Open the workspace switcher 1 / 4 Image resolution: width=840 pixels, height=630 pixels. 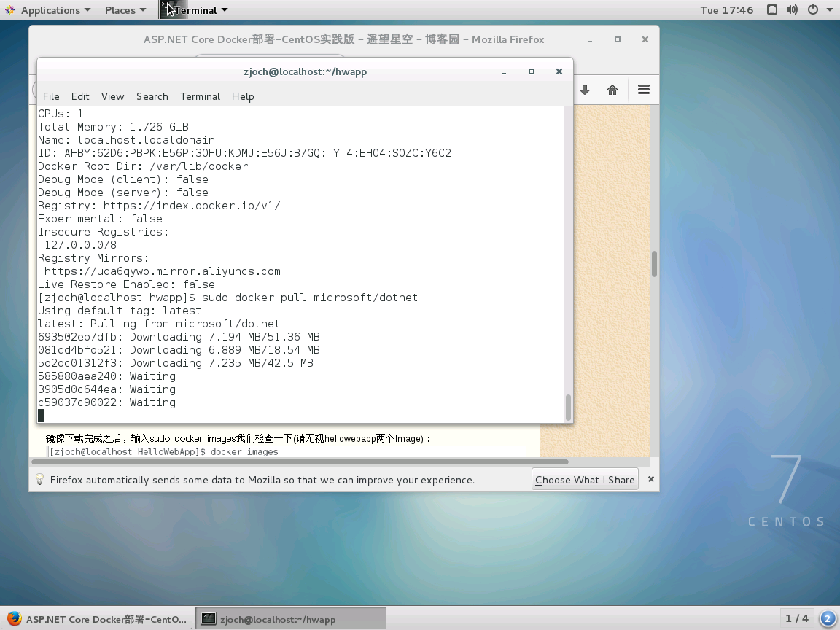(x=796, y=618)
